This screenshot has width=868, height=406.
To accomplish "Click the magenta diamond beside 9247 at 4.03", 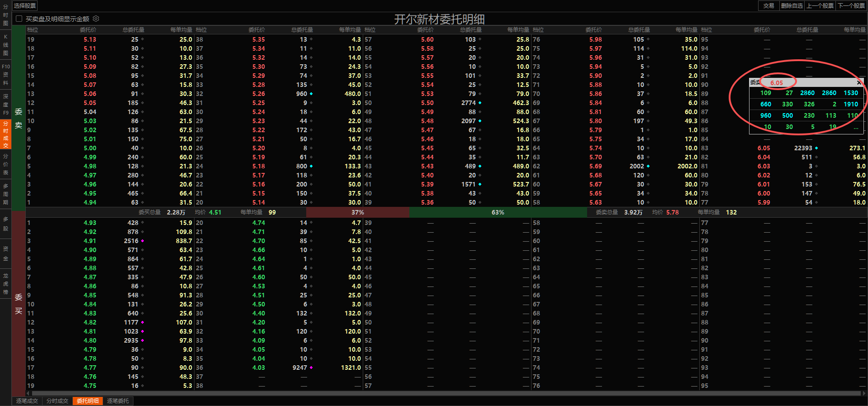I will point(311,368).
